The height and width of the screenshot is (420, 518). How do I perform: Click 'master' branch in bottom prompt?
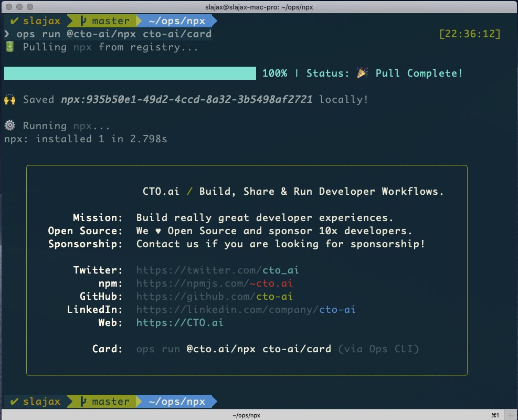110,401
